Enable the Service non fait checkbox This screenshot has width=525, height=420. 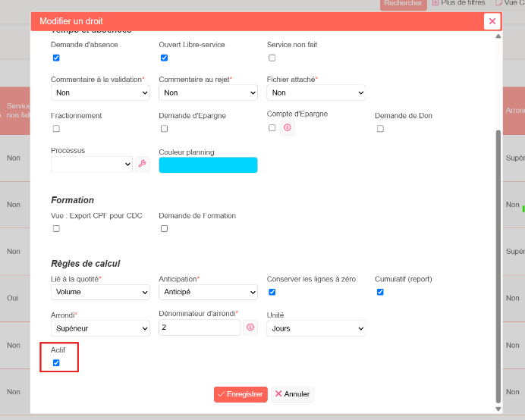(272, 58)
